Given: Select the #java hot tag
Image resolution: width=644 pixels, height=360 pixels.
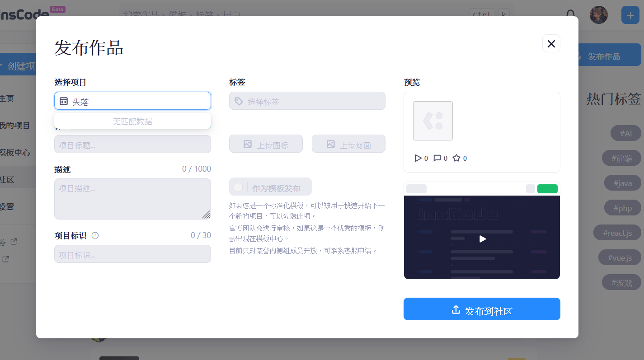Looking at the screenshot, I should [623, 183].
